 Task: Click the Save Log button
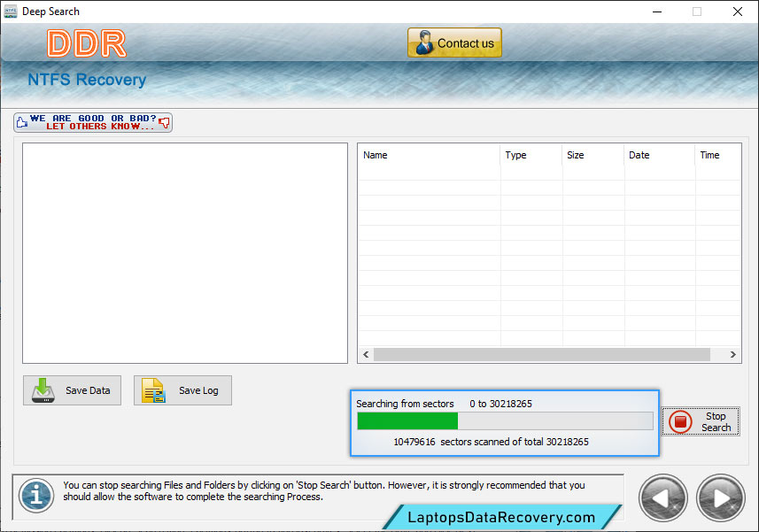[182, 390]
